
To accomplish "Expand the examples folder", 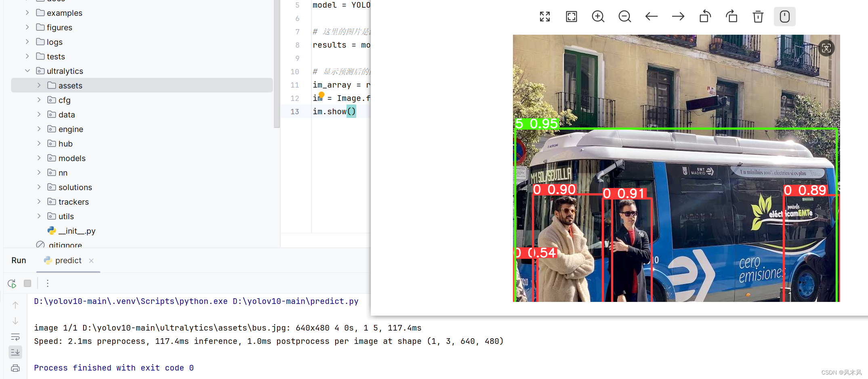I will 27,13.
